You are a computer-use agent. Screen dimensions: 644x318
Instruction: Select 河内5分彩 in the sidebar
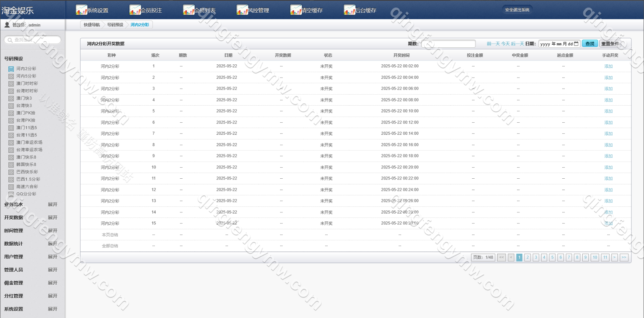pyautogui.click(x=26, y=76)
